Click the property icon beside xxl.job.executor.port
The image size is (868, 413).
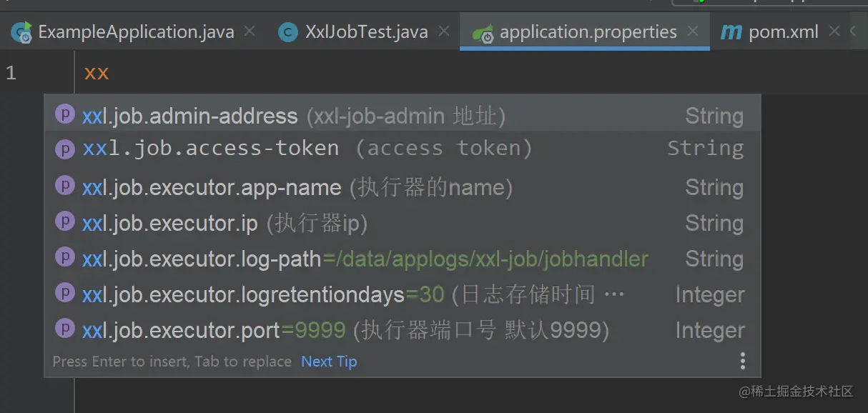coord(65,330)
